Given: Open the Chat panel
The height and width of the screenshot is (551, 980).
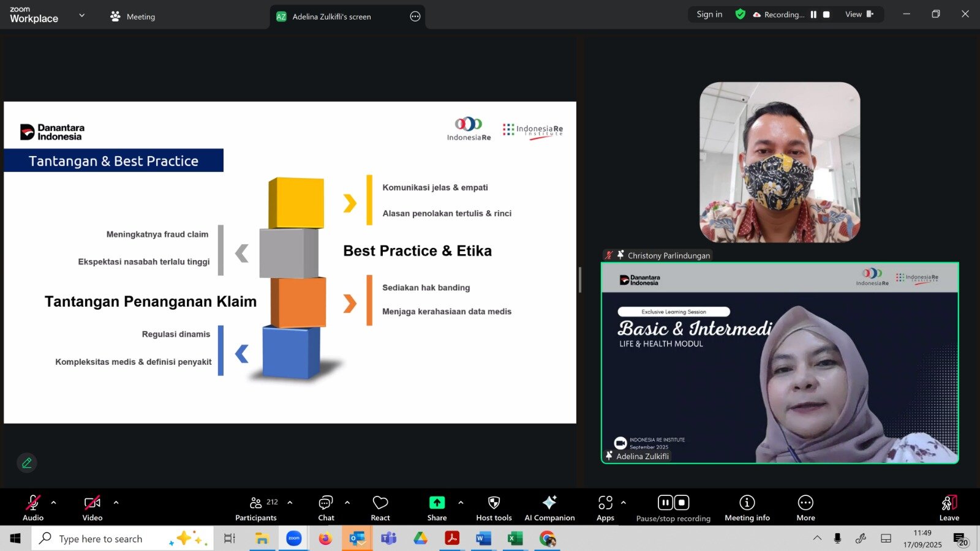Looking at the screenshot, I should pos(326,508).
